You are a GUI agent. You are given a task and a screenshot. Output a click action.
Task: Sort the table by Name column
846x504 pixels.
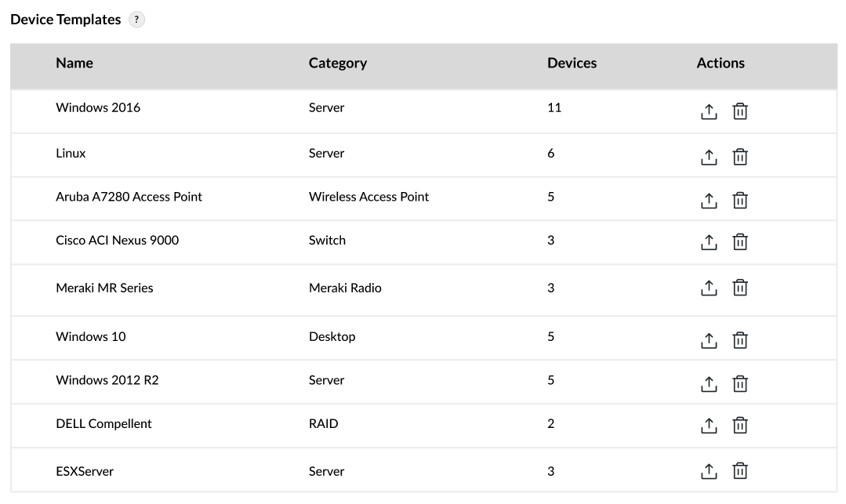tap(74, 63)
